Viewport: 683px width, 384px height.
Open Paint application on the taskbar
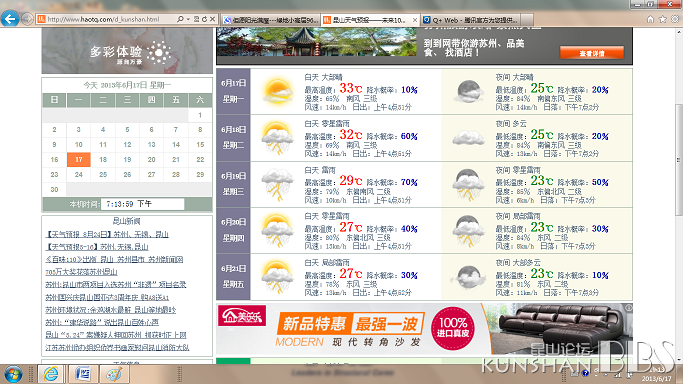click(x=113, y=374)
